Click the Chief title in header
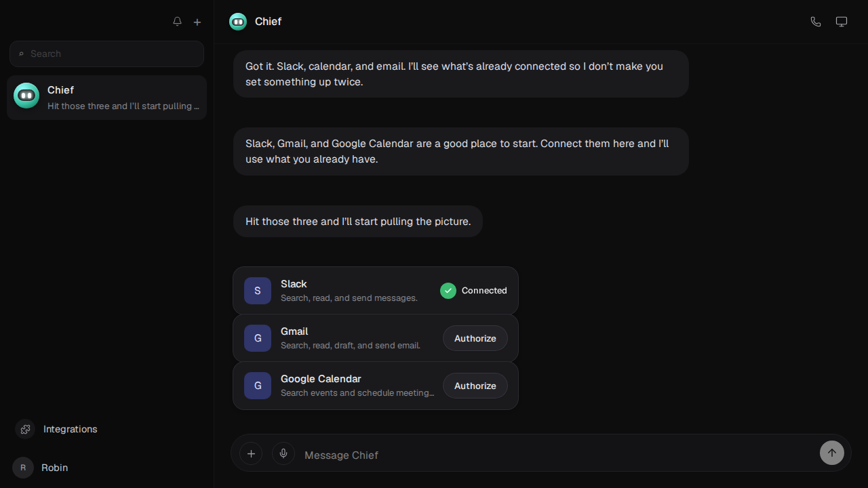Viewport: 868px width, 488px height. point(268,22)
